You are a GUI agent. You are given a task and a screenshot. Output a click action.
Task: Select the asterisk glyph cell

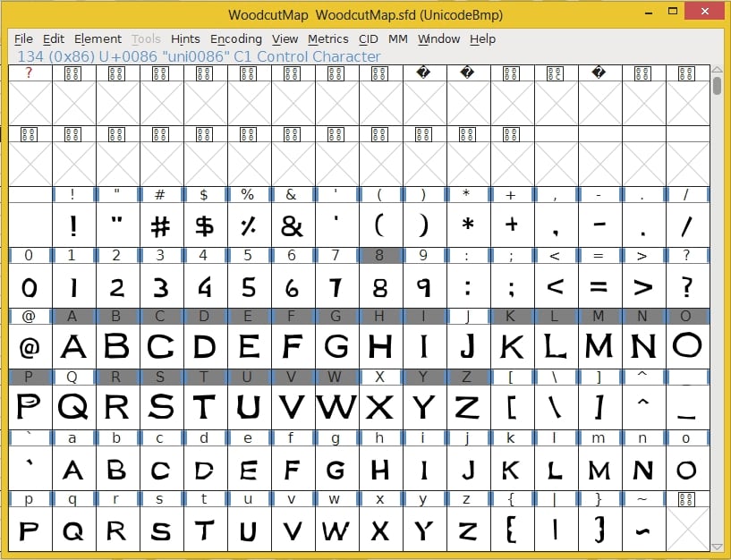469,225
